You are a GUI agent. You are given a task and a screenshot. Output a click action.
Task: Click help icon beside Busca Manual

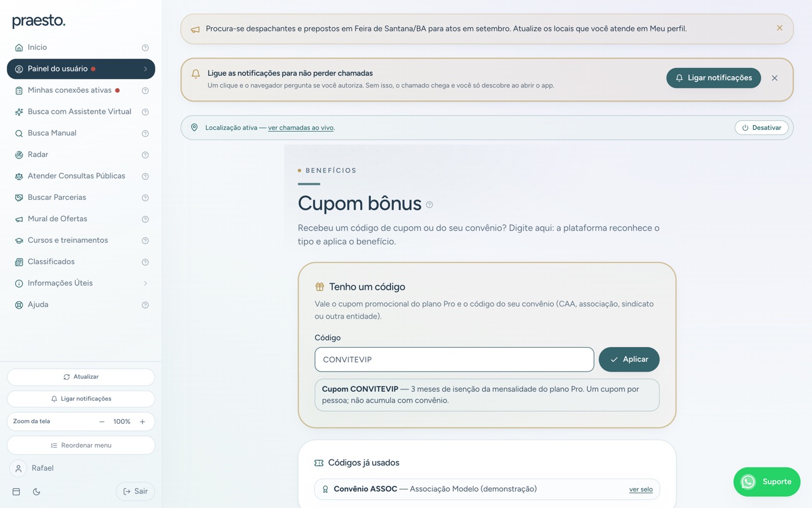(145, 134)
